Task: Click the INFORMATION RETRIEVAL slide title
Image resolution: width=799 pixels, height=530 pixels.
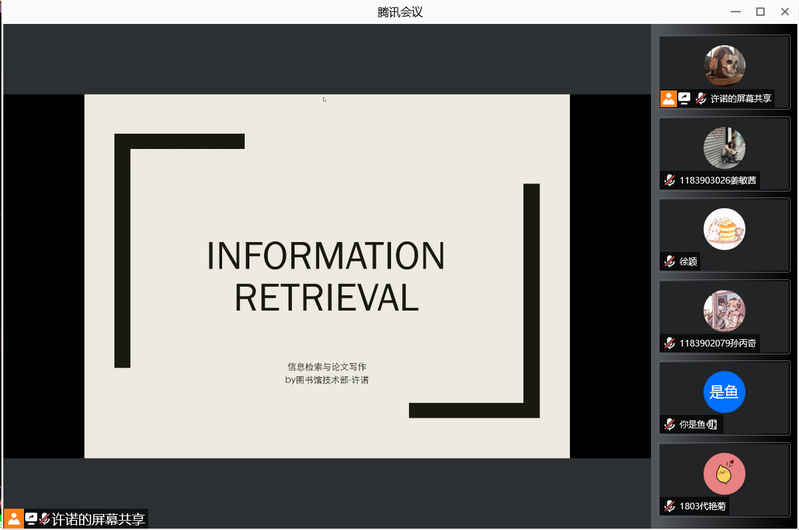Action: tap(326, 276)
